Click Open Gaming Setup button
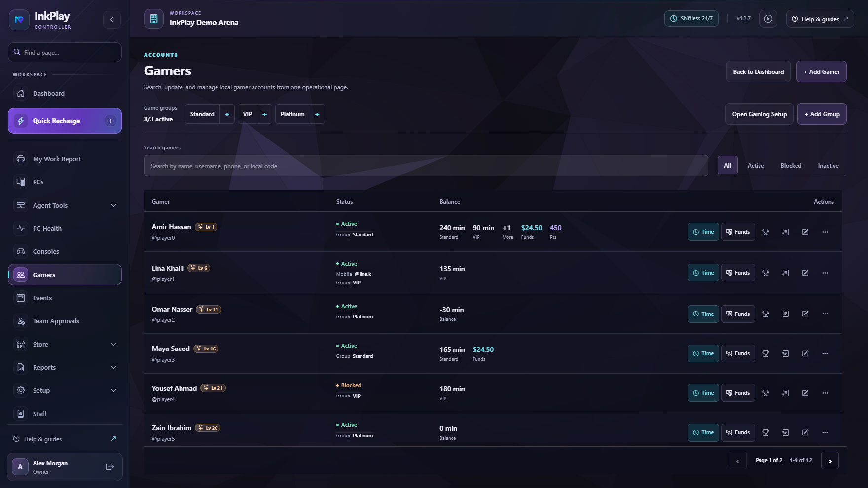Image resolution: width=868 pixels, height=488 pixels. (759, 114)
